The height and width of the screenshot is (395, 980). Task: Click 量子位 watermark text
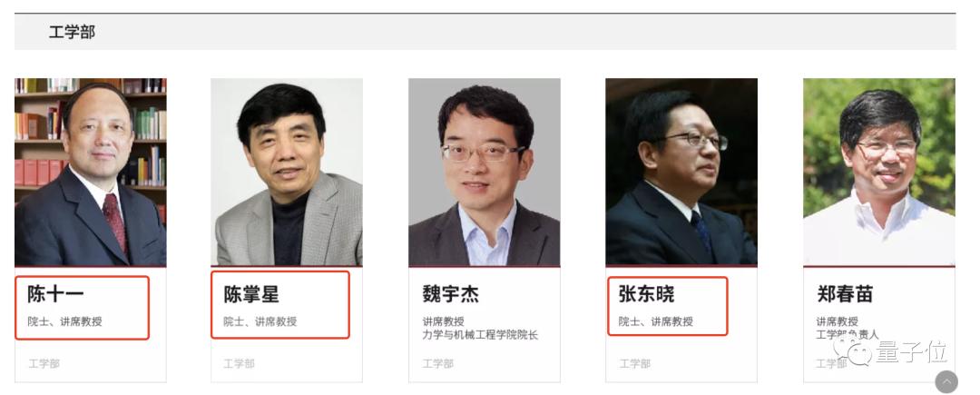click(912, 352)
